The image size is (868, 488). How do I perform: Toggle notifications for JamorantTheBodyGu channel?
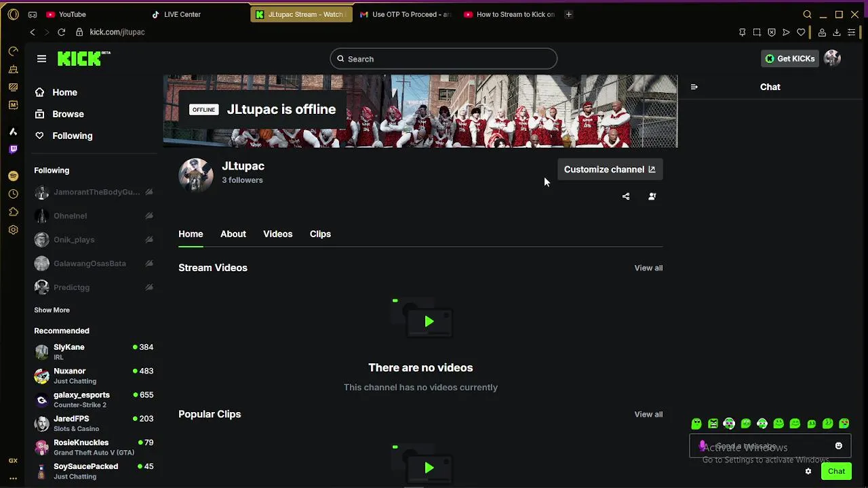[149, 192]
